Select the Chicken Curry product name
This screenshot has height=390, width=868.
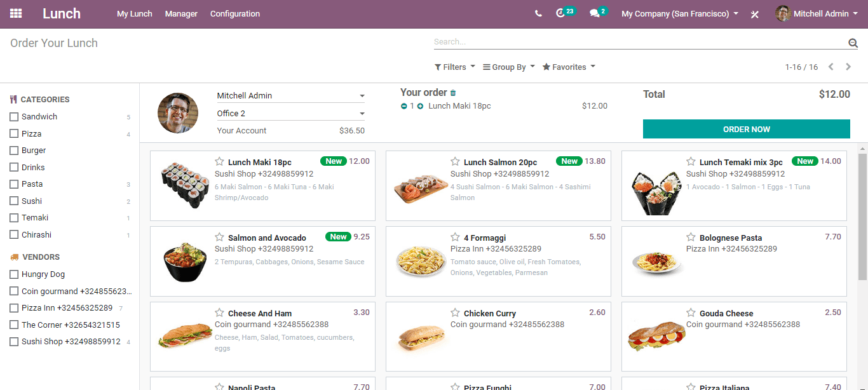point(490,313)
